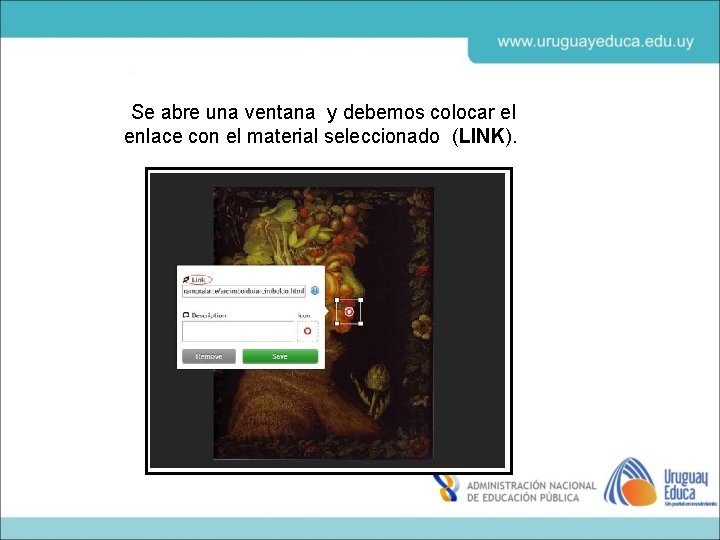Click the Uruguay Educa logo

660,482
